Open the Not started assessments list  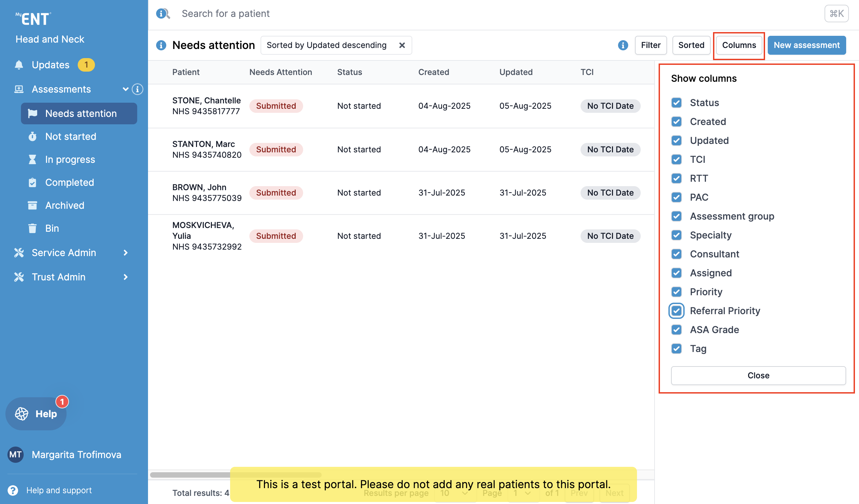71,136
